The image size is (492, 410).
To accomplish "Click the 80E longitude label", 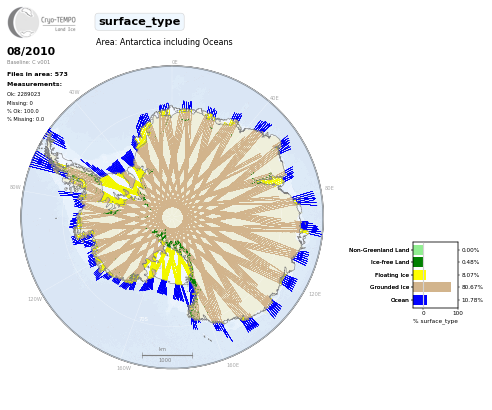I will click(x=329, y=188).
